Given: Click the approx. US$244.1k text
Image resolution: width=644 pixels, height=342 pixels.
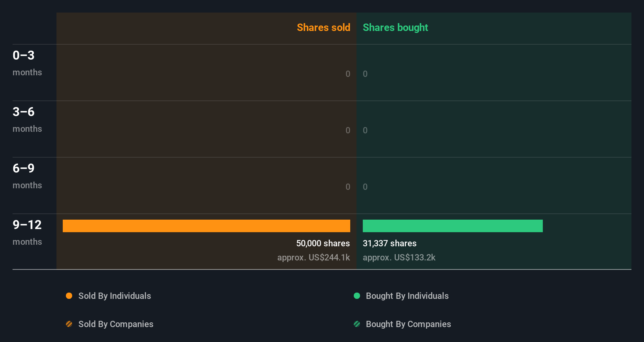Looking at the screenshot, I should point(313,257).
